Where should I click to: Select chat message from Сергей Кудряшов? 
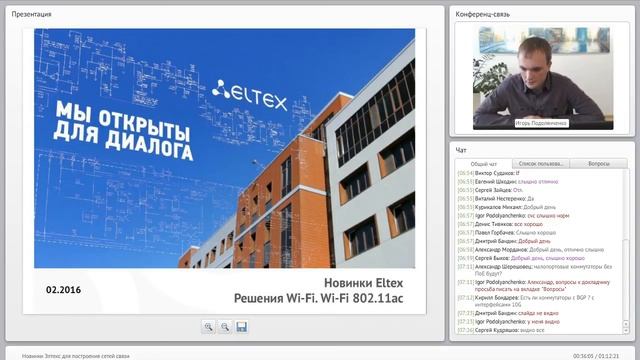point(501,330)
